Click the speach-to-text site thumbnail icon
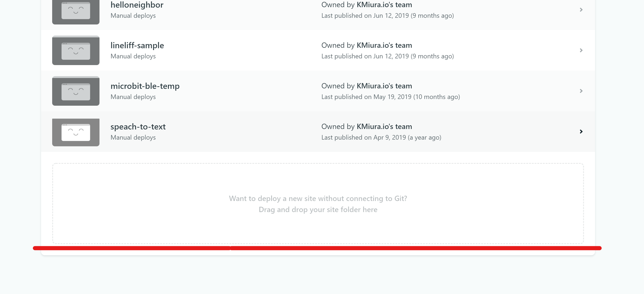The width and height of the screenshot is (644, 294). point(76,132)
